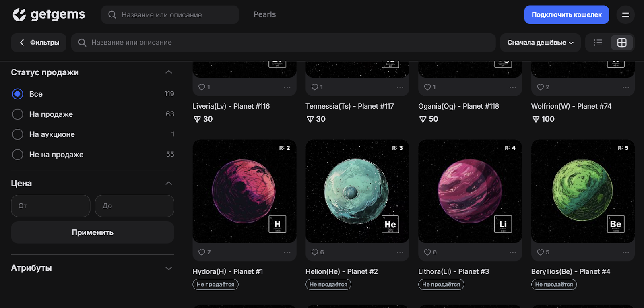
Task: Like the Beryllios(Be) Planet #4 card
Action: [x=541, y=252]
